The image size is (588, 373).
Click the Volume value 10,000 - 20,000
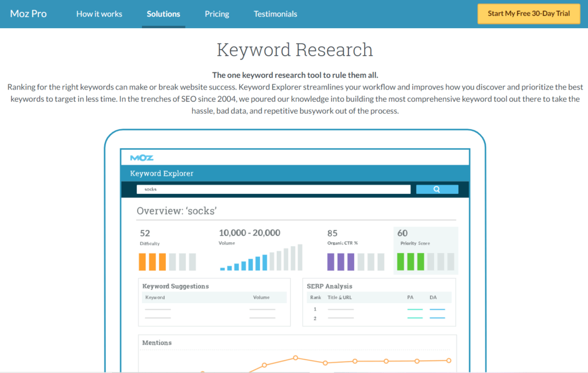(x=249, y=233)
